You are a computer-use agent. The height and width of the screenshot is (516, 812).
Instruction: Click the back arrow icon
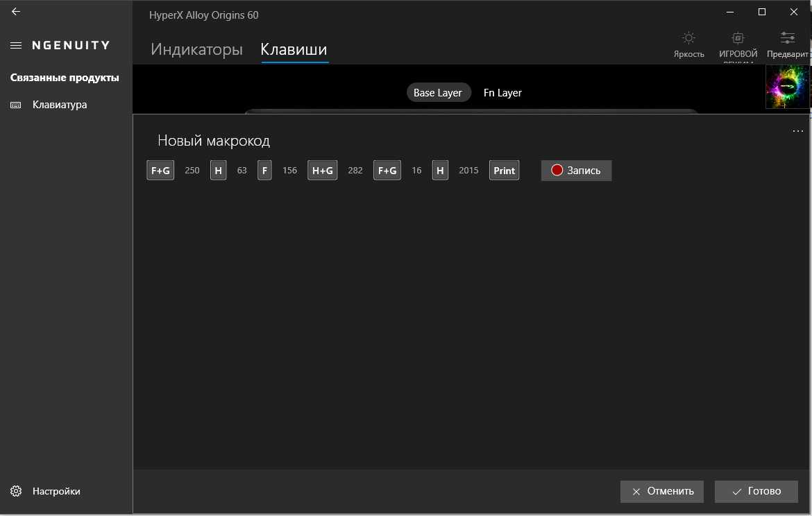[x=16, y=12]
